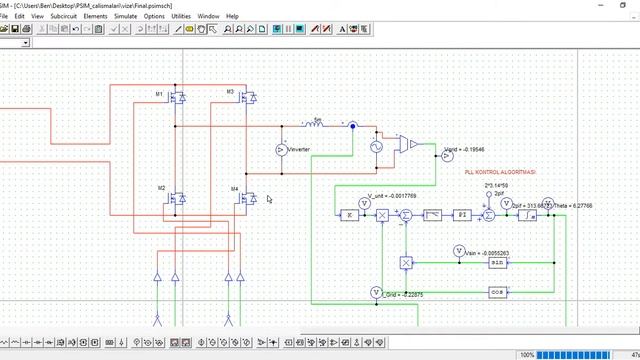
Task: Add an inductor from the element toolbar
Action: [x=15, y=342]
